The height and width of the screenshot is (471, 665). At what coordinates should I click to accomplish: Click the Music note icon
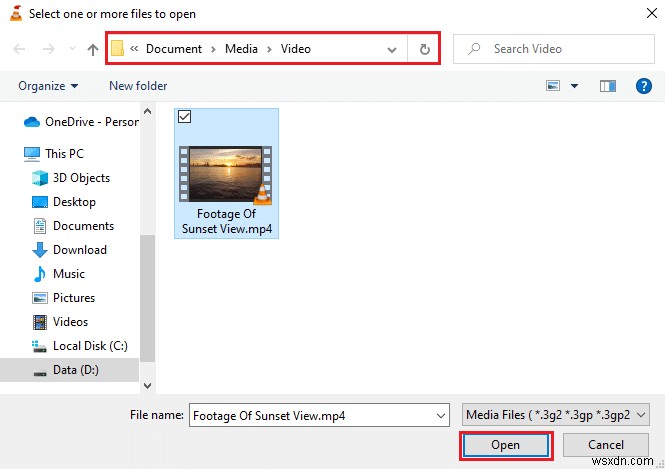tap(40, 274)
